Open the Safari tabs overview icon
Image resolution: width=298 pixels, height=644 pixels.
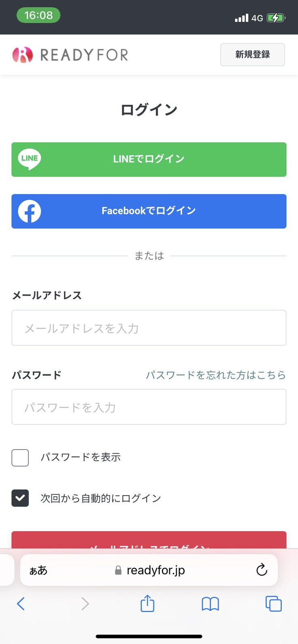(273, 604)
